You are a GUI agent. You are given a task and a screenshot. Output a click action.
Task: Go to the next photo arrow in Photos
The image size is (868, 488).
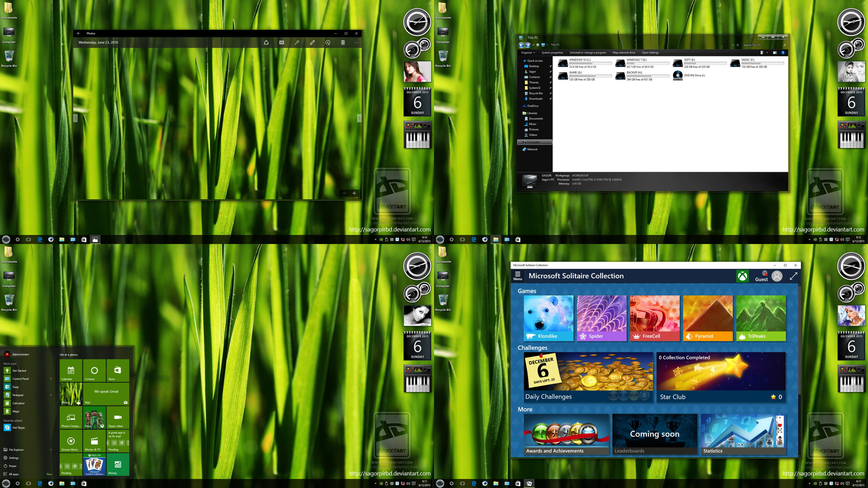click(x=359, y=118)
